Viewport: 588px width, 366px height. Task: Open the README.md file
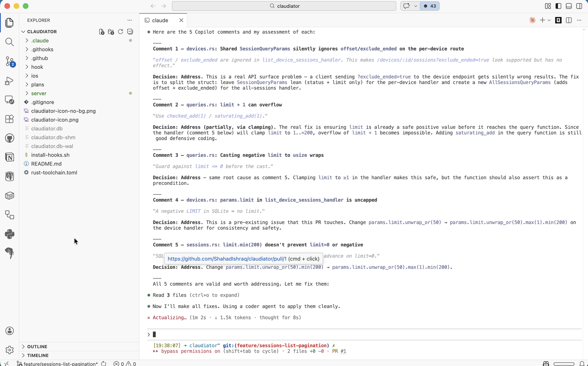click(46, 164)
